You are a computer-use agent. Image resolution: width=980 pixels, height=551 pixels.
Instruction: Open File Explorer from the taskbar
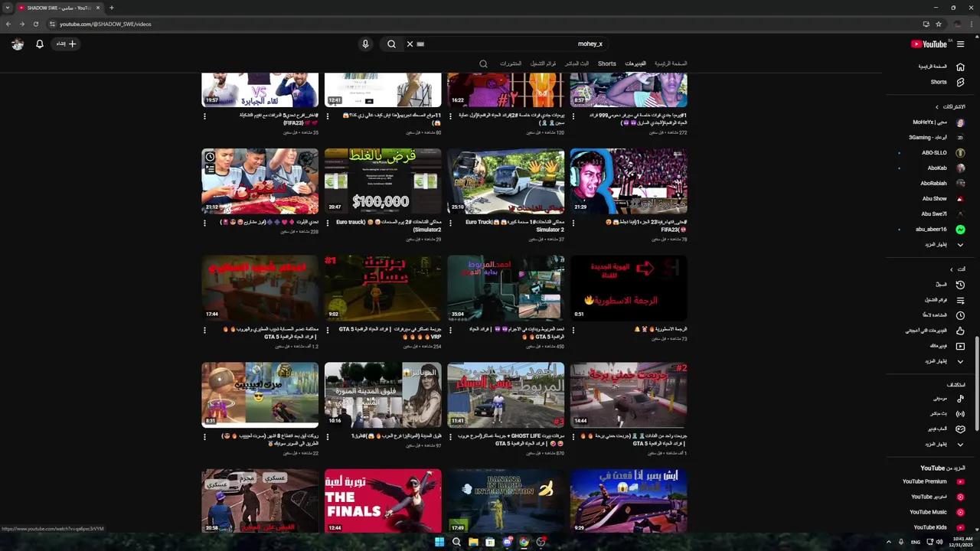(473, 542)
